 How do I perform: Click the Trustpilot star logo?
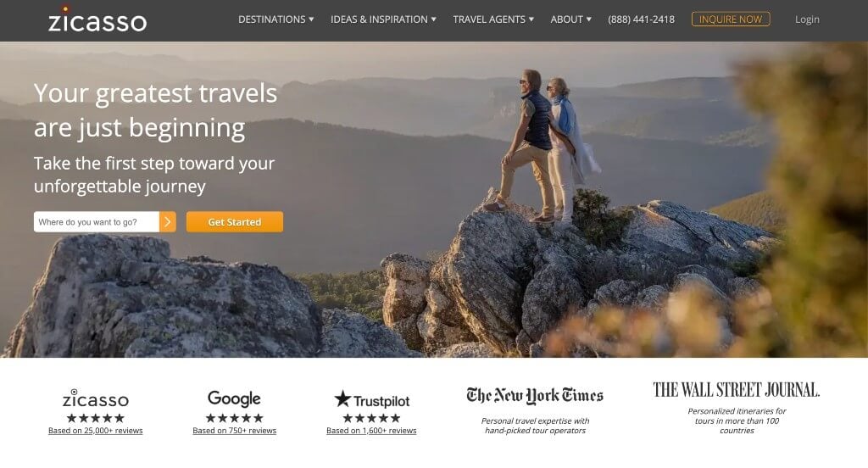coord(371,399)
